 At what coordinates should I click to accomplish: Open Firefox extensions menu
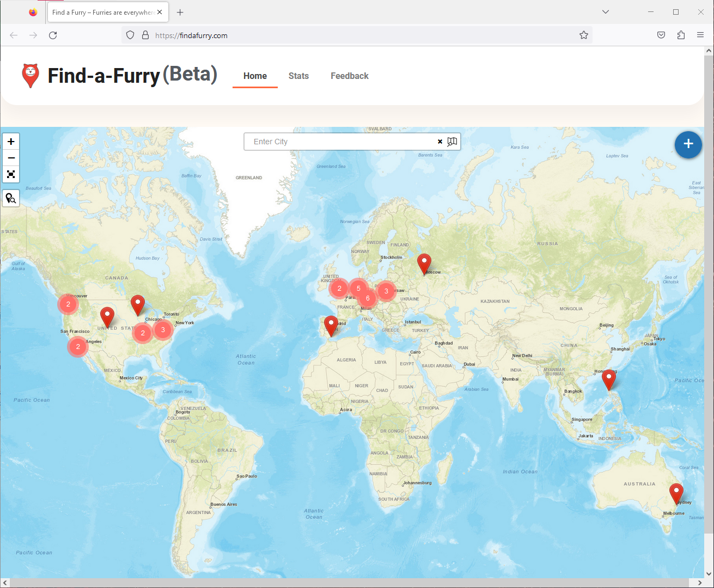pos(681,35)
